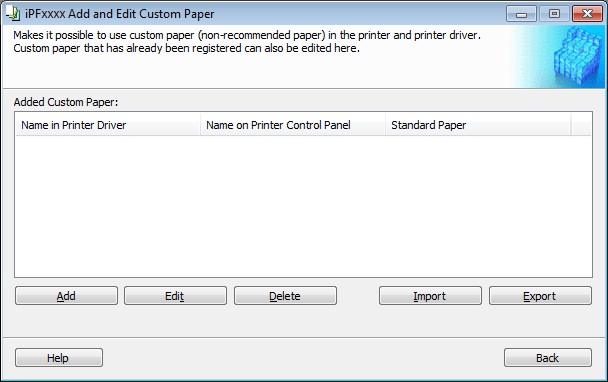Sort by Name in Printer Driver column
This screenshot has height=382, width=608.
[x=108, y=125]
